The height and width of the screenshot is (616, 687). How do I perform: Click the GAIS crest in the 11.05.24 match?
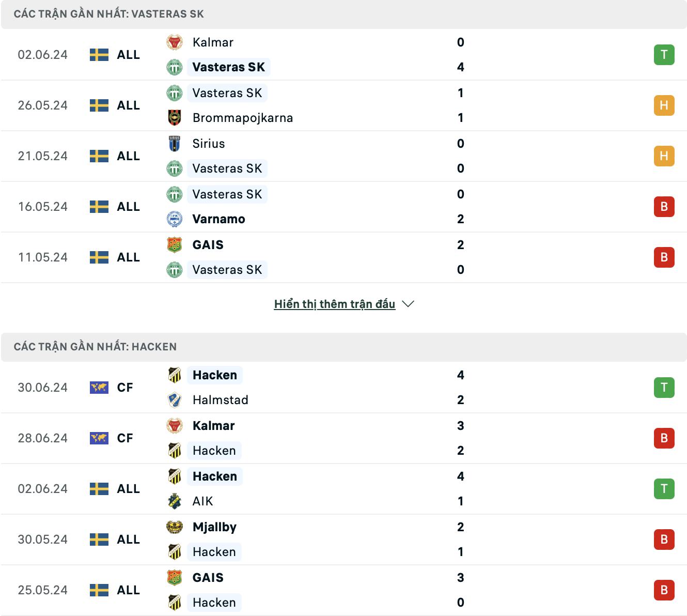175,245
